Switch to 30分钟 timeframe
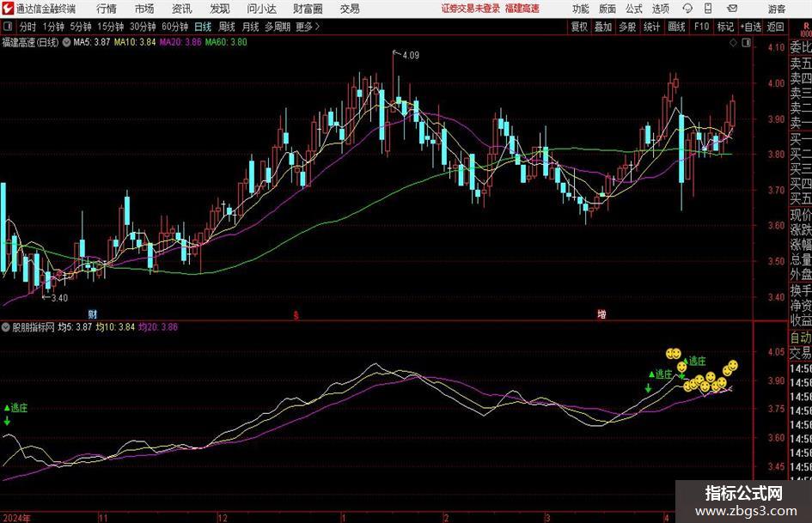 coord(143,27)
